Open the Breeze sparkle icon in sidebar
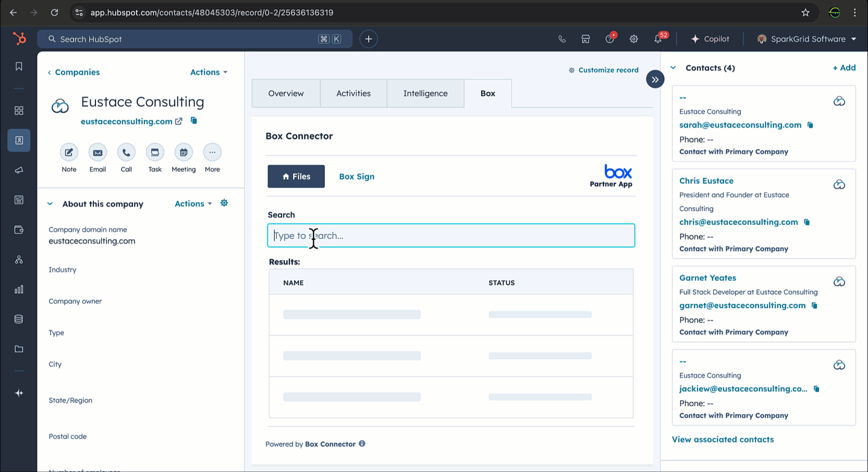 coord(19,393)
